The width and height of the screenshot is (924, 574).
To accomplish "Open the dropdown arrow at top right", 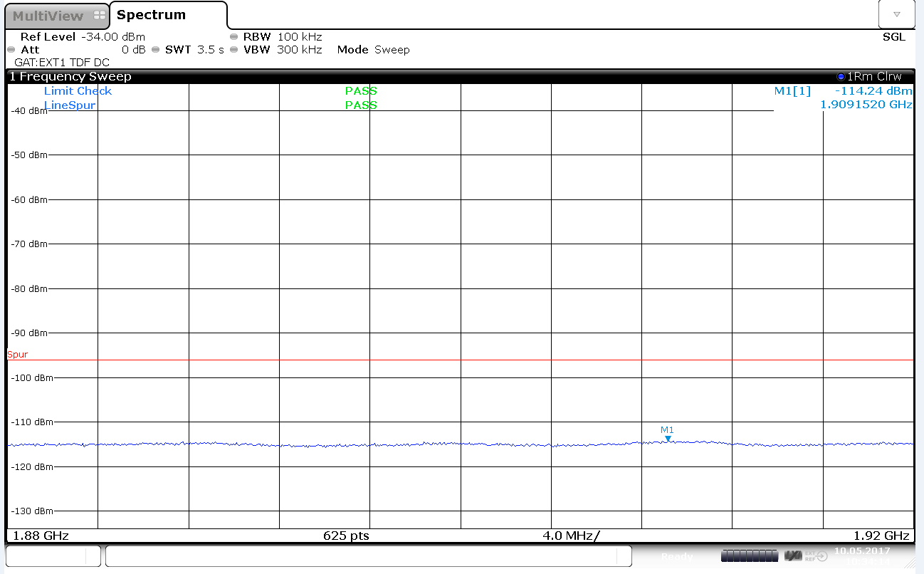I will pos(896,14).
